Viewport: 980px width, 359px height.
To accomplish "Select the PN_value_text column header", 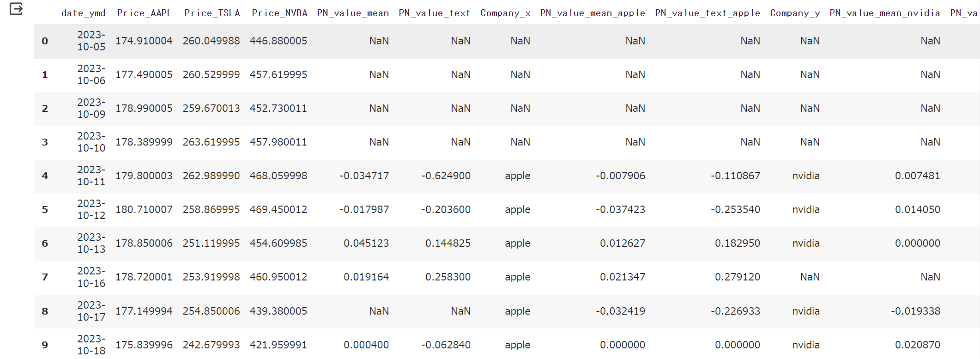I will [435, 13].
